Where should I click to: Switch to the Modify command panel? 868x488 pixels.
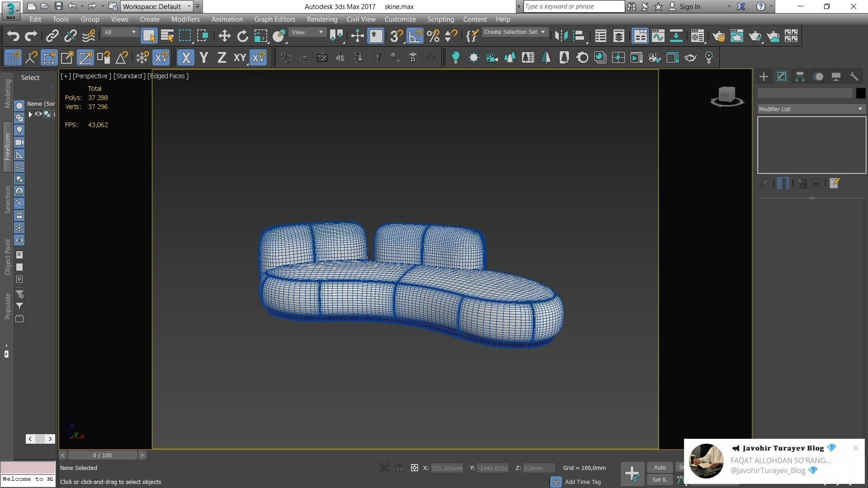(x=782, y=76)
